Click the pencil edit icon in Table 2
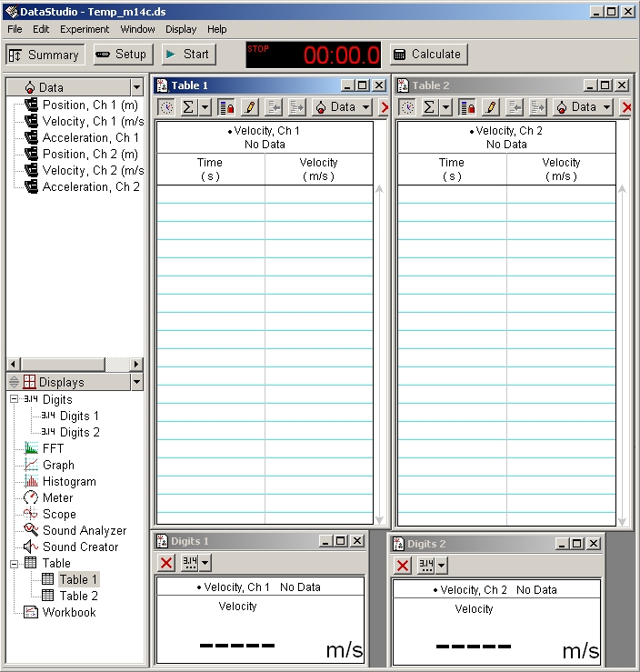This screenshot has width=640, height=672. 491,107
